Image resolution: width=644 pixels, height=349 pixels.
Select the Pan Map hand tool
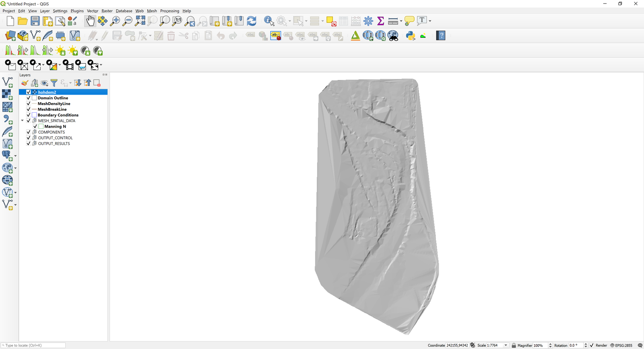(90, 21)
